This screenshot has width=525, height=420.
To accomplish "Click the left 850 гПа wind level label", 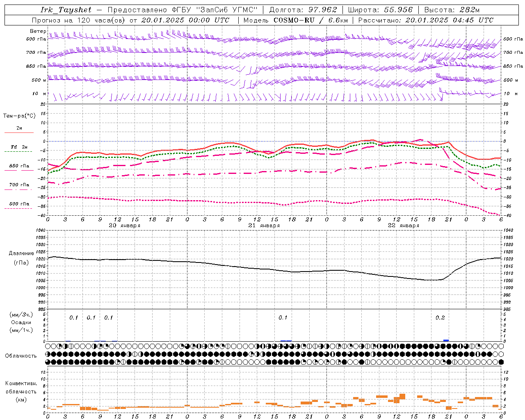I will (x=36, y=66).
